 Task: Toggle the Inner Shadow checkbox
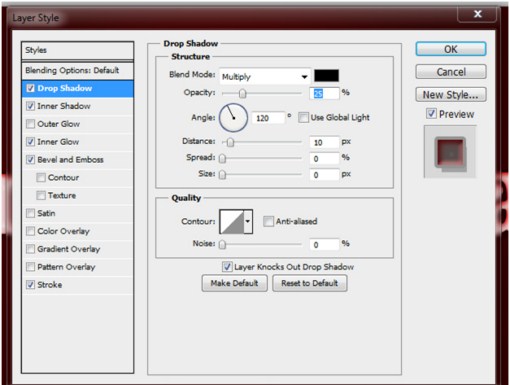coord(30,106)
